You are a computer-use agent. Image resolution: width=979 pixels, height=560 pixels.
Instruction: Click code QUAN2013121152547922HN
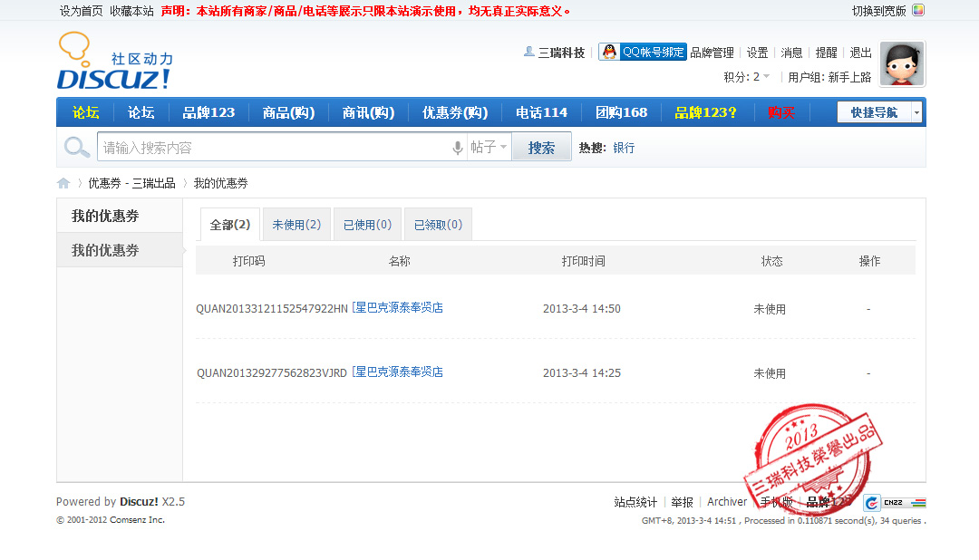[x=272, y=308]
